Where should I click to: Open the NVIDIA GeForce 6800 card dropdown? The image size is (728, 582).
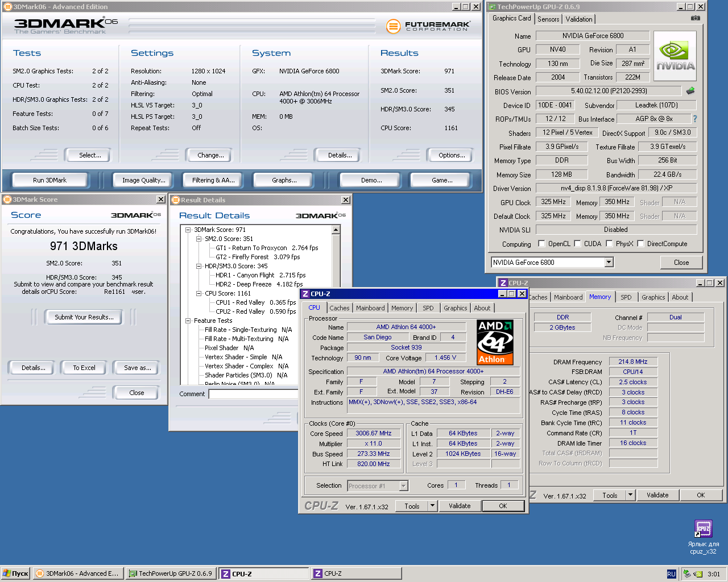pyautogui.click(x=609, y=262)
